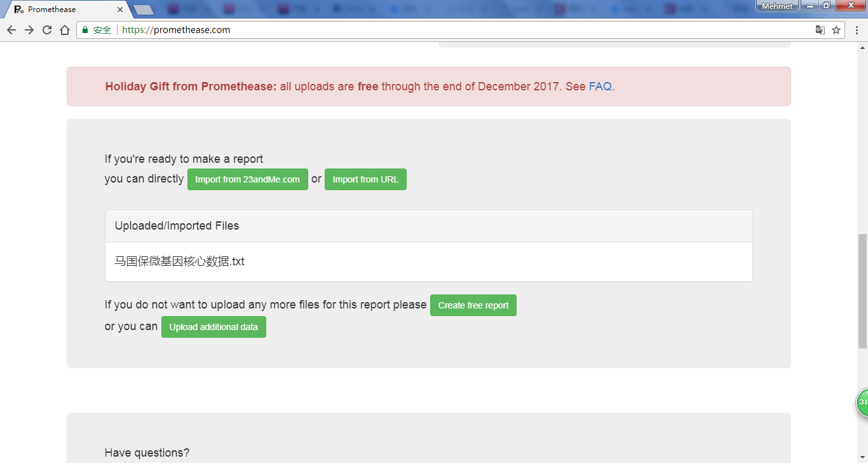Click the page vertical scrollbar thumb

click(x=862, y=291)
